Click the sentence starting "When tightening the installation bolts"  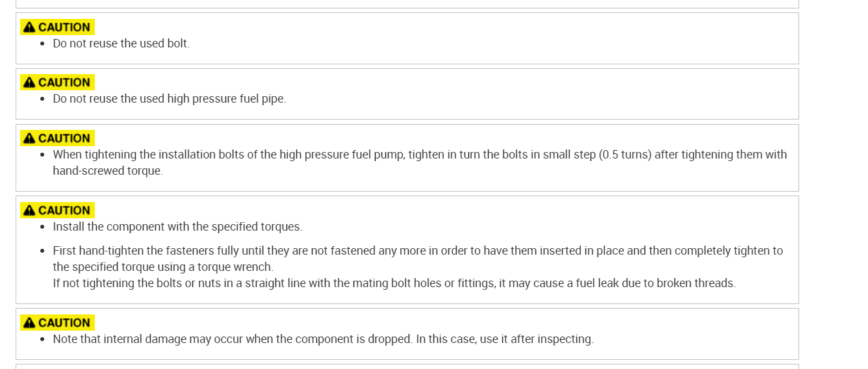pyautogui.click(x=325, y=155)
